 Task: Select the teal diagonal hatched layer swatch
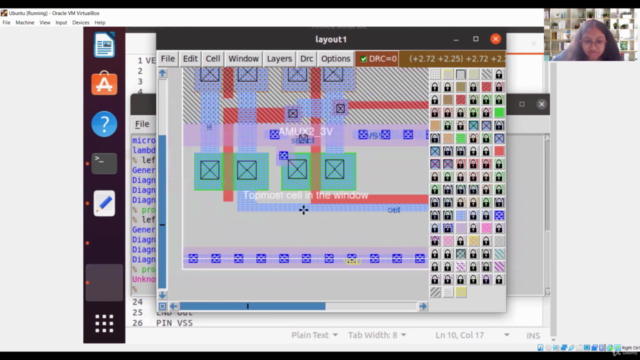[x=499, y=254]
